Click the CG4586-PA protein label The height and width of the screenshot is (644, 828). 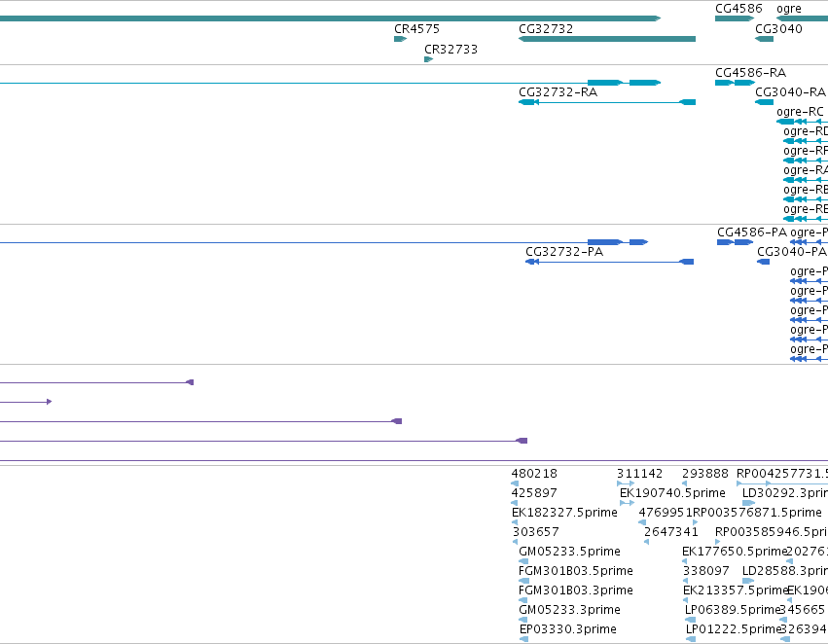tap(751, 233)
